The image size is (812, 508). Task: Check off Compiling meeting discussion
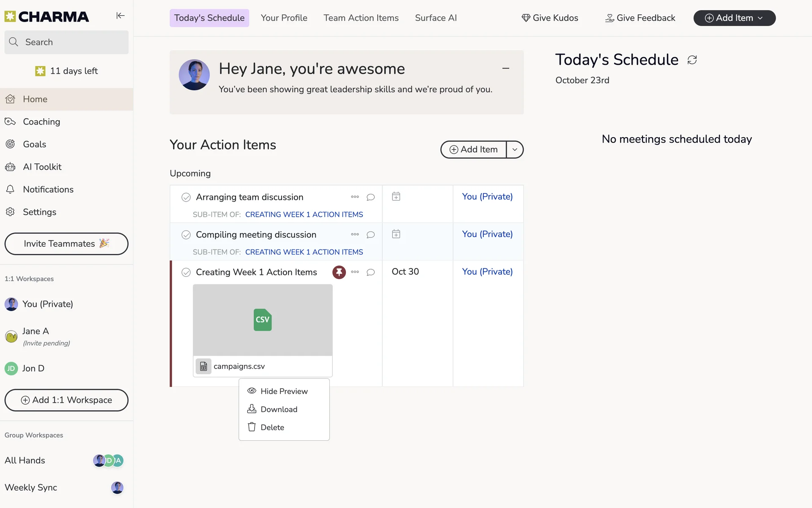(186, 235)
